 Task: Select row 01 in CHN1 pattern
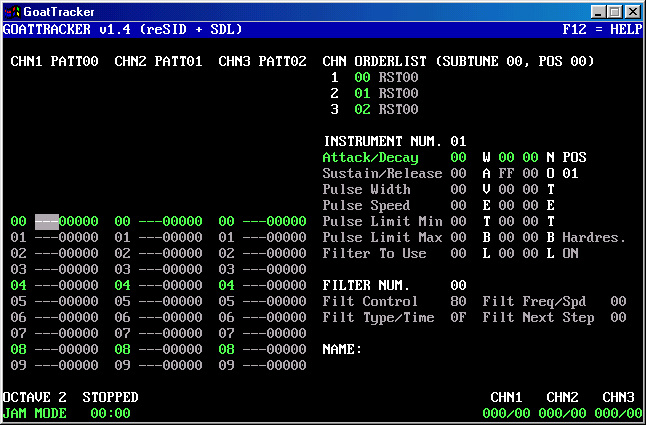click(x=54, y=238)
